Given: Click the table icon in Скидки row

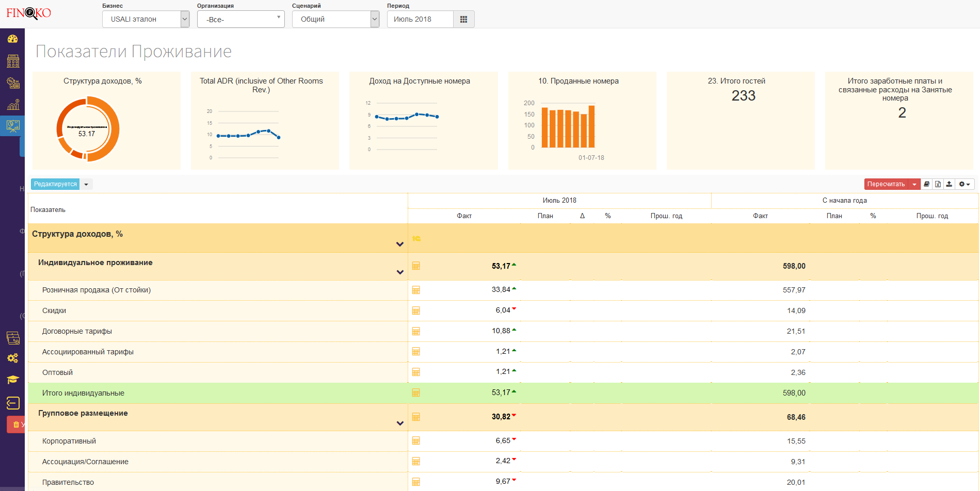Looking at the screenshot, I should [x=416, y=310].
